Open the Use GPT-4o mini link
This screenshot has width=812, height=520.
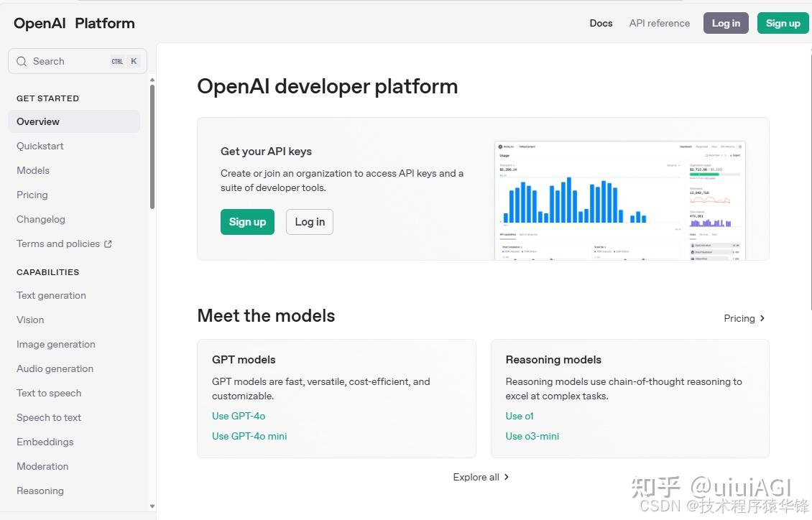point(249,436)
